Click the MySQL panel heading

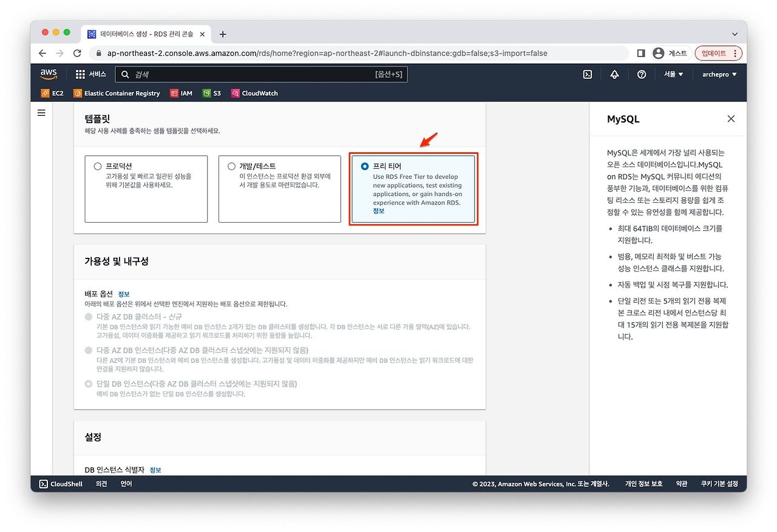(623, 120)
